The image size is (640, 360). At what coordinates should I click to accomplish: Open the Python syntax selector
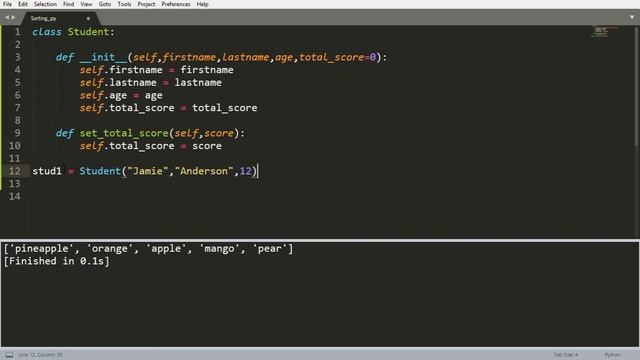click(612, 355)
